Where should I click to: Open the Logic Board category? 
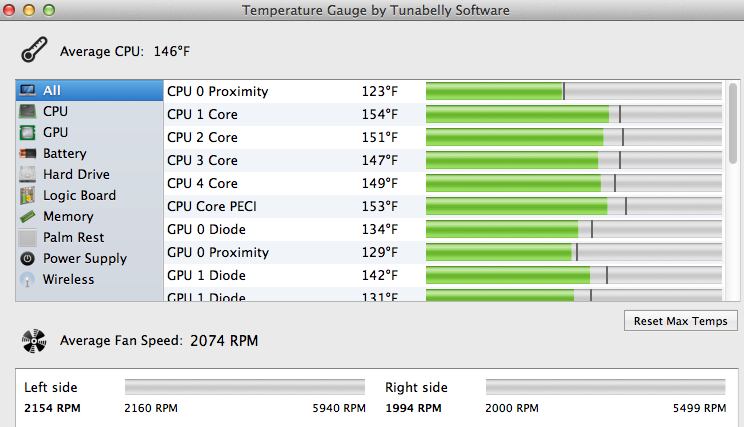tap(89, 195)
